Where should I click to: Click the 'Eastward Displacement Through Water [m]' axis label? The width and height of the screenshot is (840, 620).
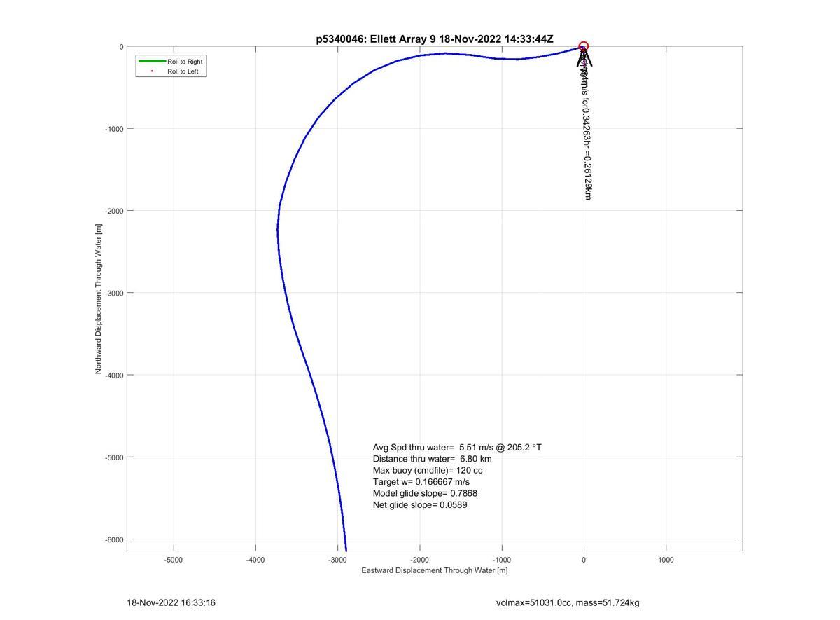tap(435, 570)
